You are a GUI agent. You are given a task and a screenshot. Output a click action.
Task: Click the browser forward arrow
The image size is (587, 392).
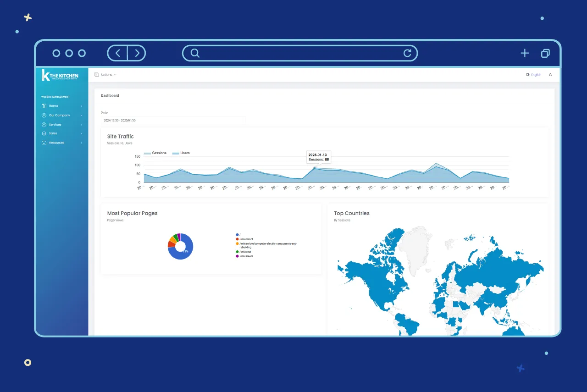coord(137,53)
